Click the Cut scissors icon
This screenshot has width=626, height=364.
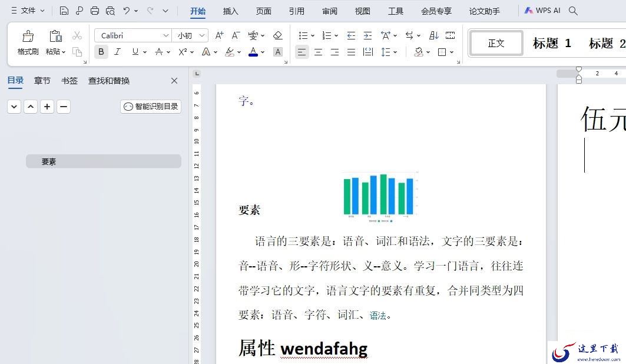click(x=77, y=36)
